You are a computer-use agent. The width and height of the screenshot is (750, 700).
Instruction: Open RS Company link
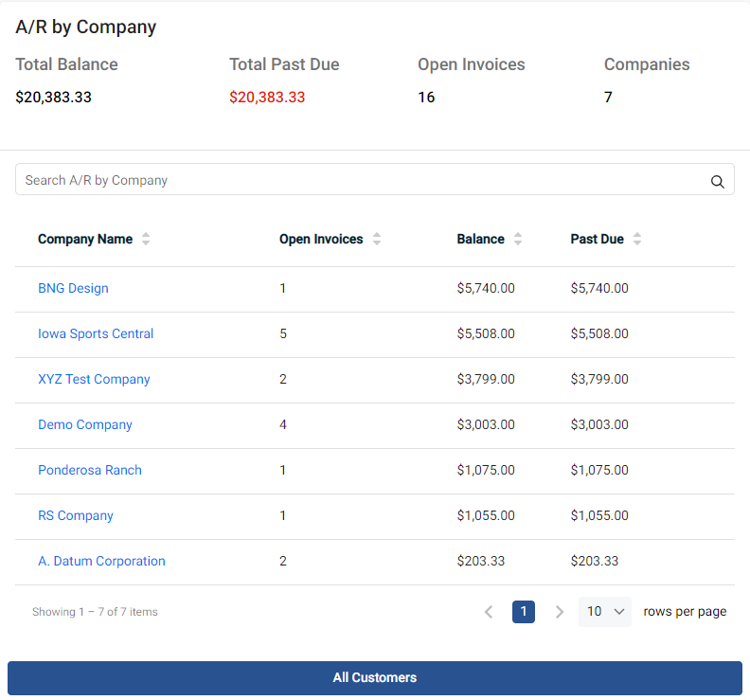point(76,516)
